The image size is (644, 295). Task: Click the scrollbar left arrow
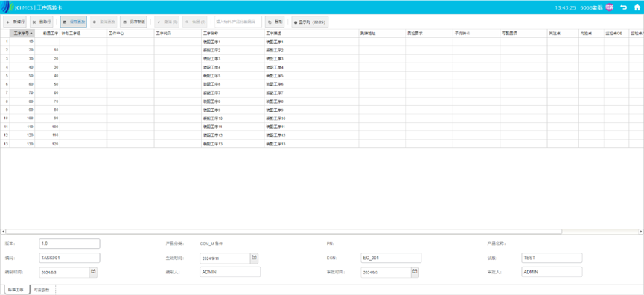point(3,232)
